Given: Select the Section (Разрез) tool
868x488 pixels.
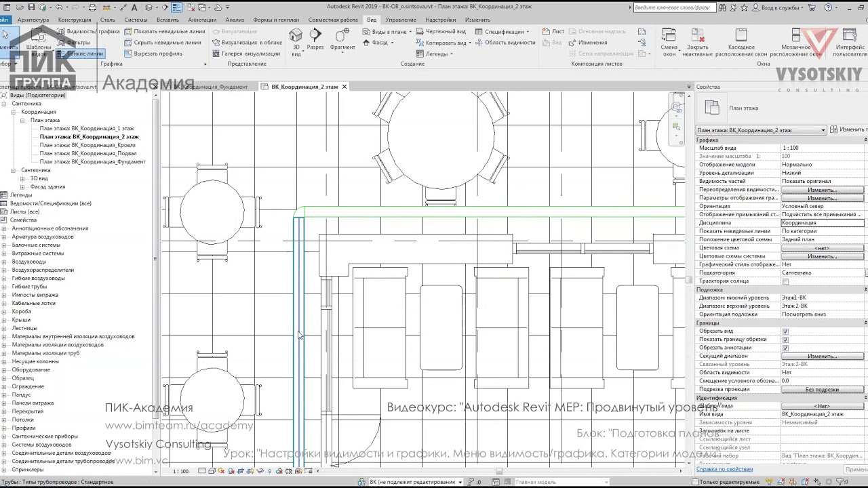Looking at the screenshot, I should tap(315, 40).
